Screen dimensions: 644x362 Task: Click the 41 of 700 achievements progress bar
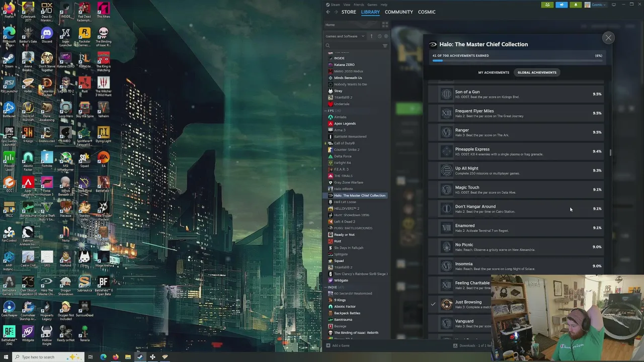517,61
